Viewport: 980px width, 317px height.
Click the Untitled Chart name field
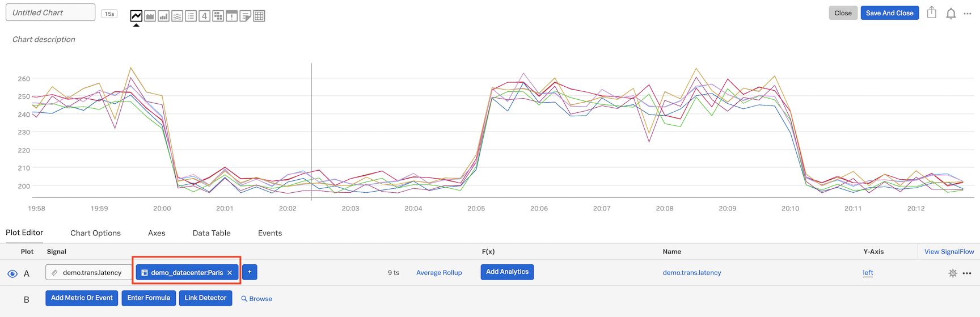(x=50, y=12)
